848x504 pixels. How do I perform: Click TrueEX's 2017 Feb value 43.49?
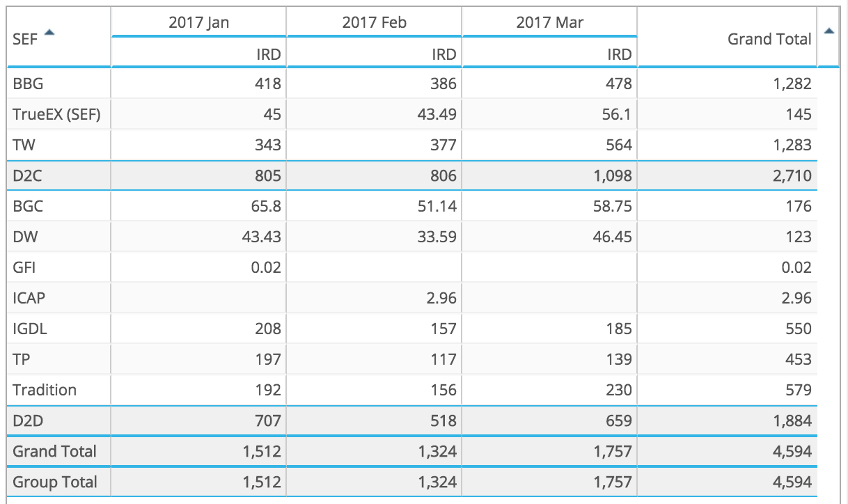click(437, 114)
